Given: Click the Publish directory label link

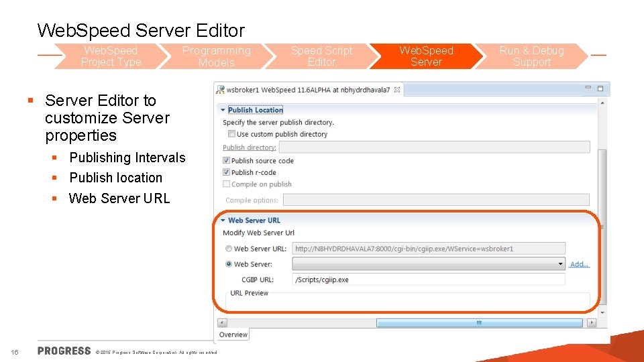Looking at the screenshot, I should pos(250,147).
